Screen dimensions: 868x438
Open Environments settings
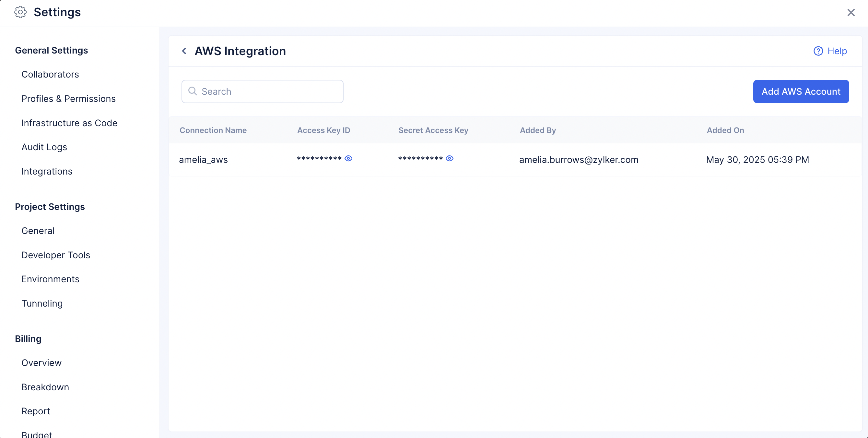click(50, 279)
